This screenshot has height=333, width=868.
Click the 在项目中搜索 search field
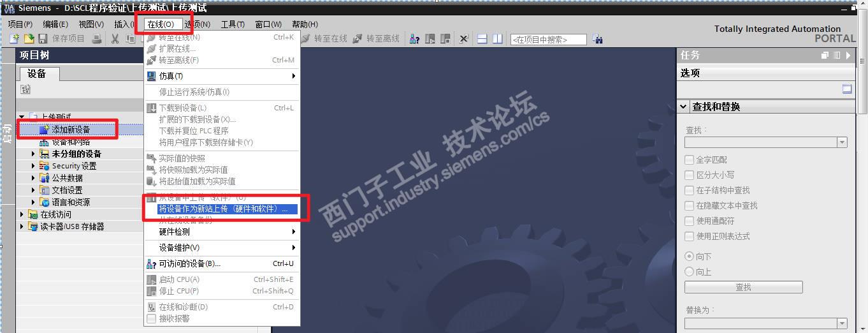click(x=549, y=40)
